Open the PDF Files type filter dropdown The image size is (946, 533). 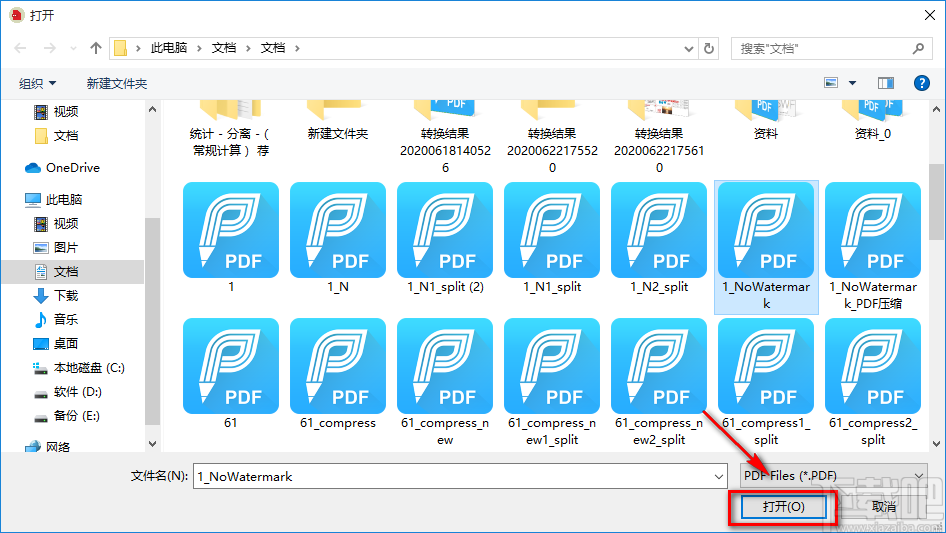[834, 476]
